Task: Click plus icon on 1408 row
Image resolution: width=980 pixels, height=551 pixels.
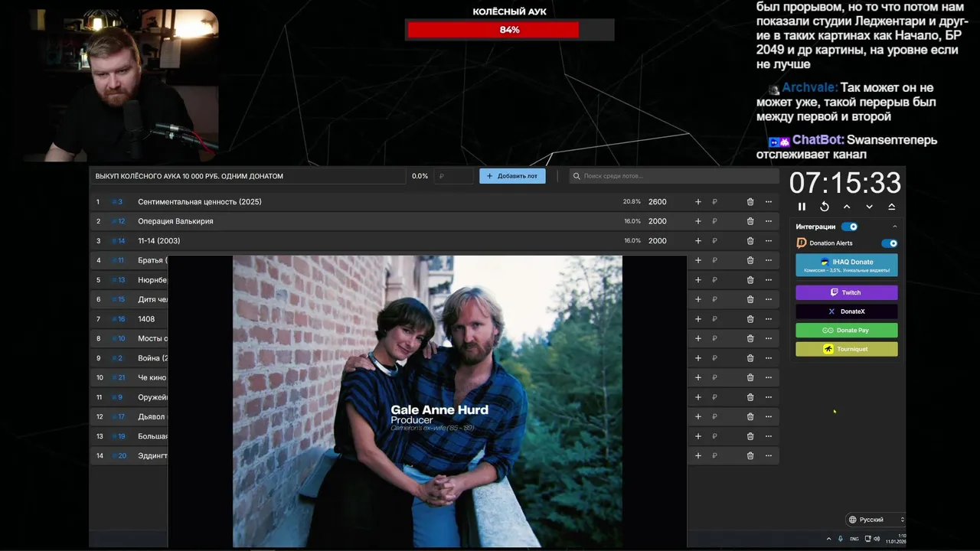Action: pos(697,319)
